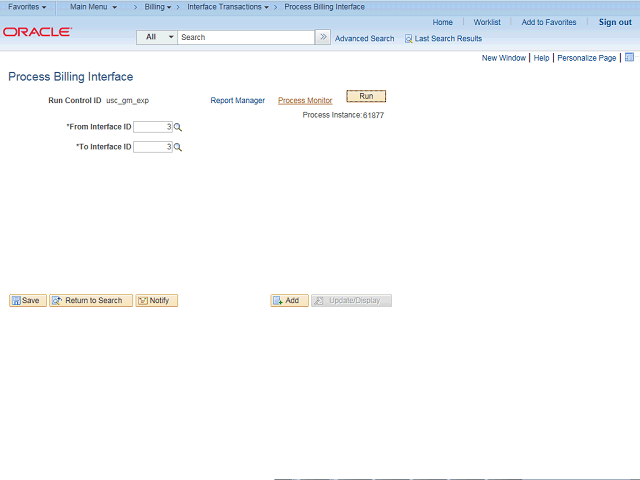Expand the Interface Transactions breadcrumb menu
Image resolution: width=640 pixels, height=480 pixels.
click(x=228, y=7)
